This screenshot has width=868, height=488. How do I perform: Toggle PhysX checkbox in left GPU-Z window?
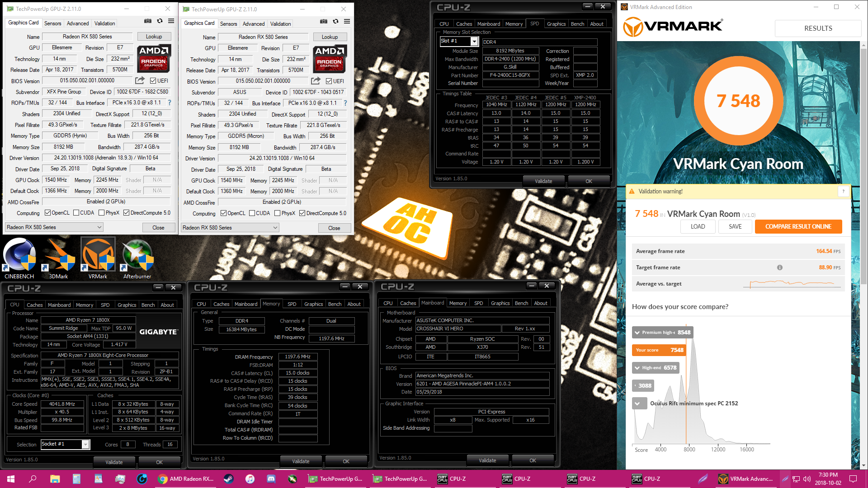pos(101,213)
